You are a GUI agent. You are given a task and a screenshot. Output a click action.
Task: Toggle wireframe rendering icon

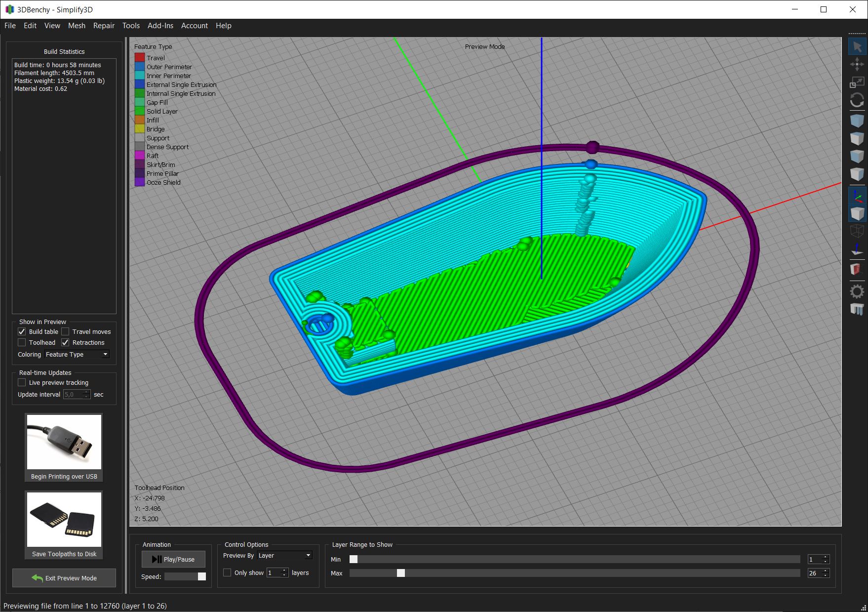857,231
